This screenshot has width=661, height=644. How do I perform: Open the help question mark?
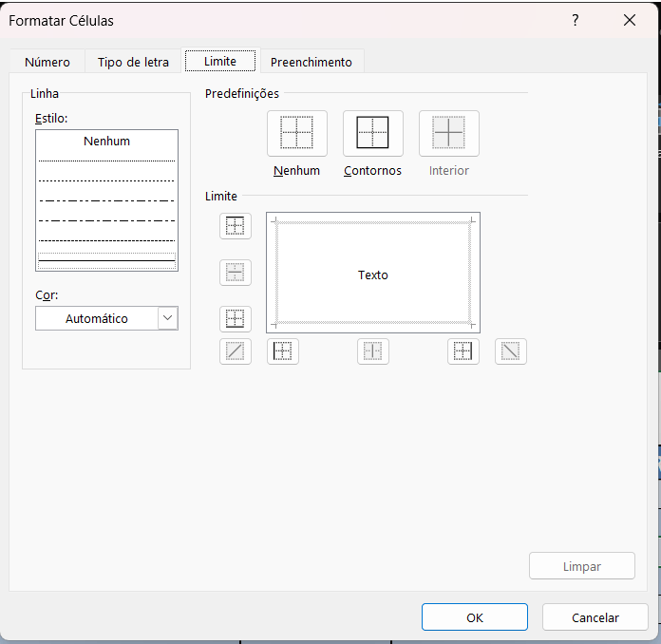(x=576, y=20)
